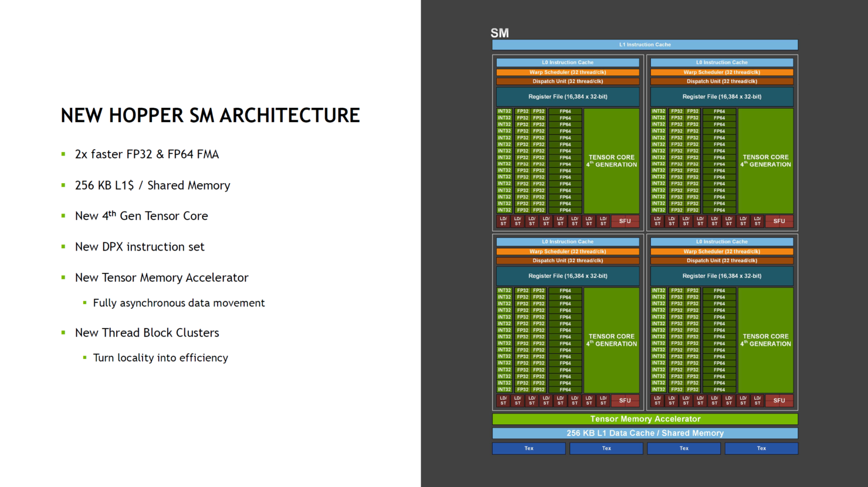Click the bullet beside Fully asynchronous data movement

(86, 303)
